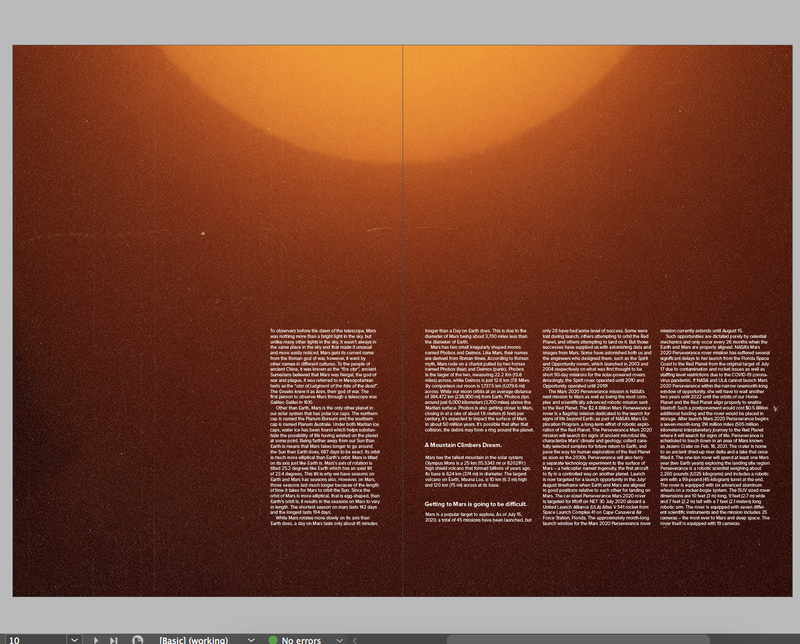Image resolution: width=800 pixels, height=644 pixels.
Task: Open the preflight menu arrow beside No errors
Action: [339, 640]
